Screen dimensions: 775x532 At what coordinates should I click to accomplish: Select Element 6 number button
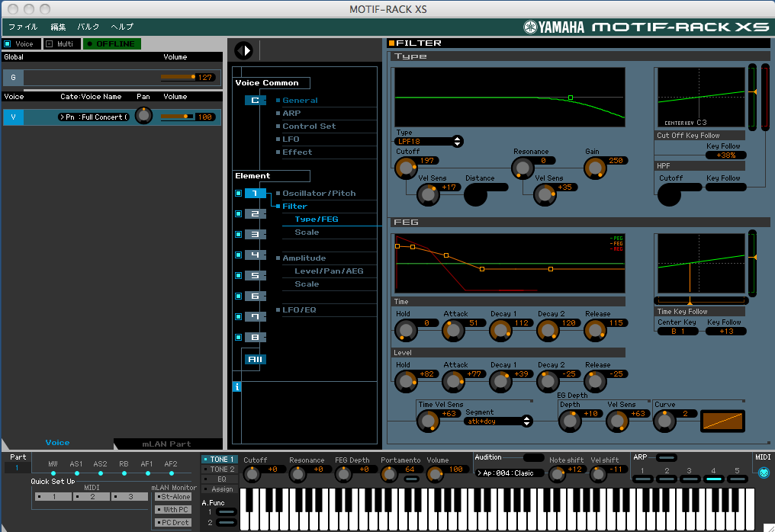255,296
